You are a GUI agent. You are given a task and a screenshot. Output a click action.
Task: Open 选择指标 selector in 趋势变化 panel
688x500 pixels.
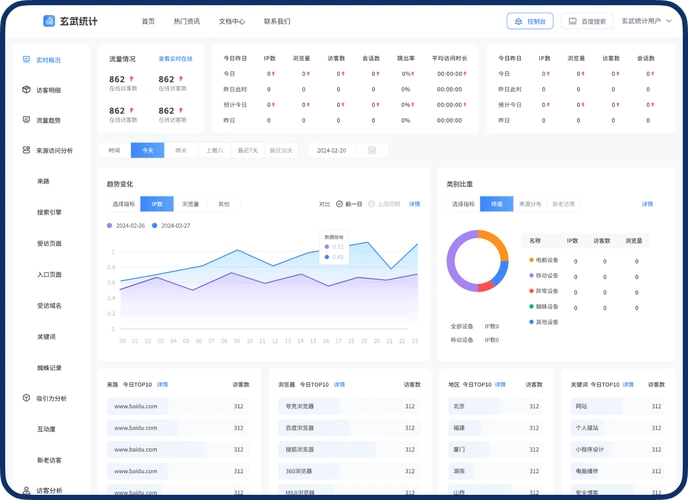(124, 204)
